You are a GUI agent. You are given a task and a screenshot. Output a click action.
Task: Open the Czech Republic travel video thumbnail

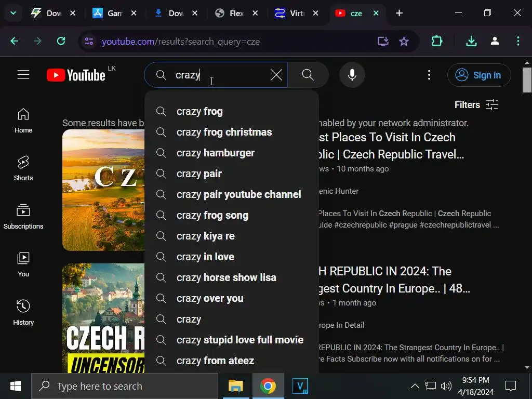click(103, 190)
